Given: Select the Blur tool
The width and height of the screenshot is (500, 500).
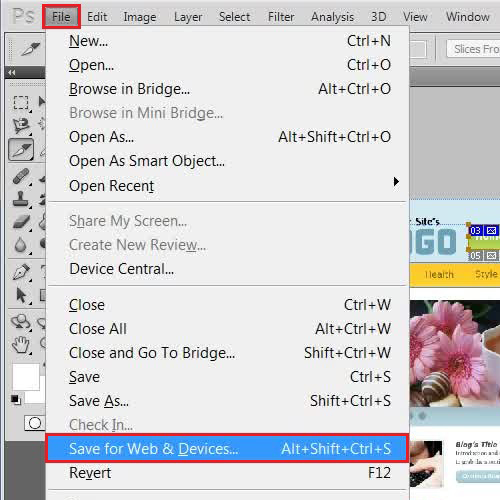Looking at the screenshot, I should tap(21, 245).
